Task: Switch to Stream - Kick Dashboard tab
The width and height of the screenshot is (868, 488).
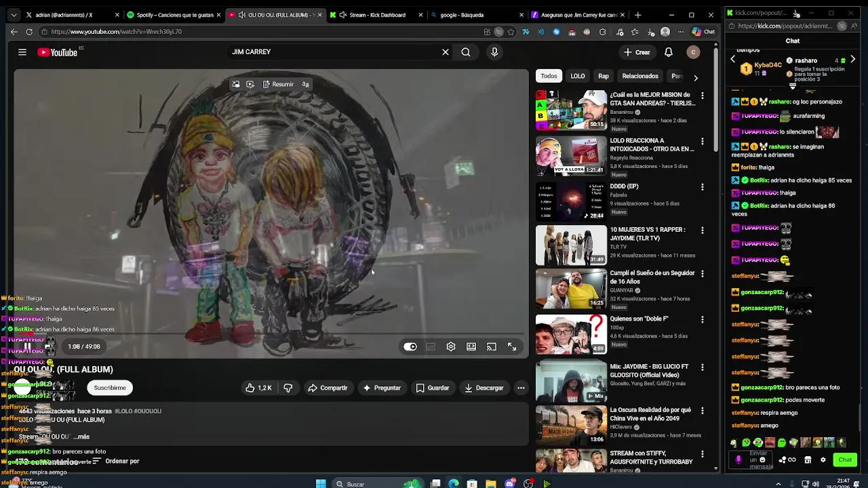Action: (376, 14)
